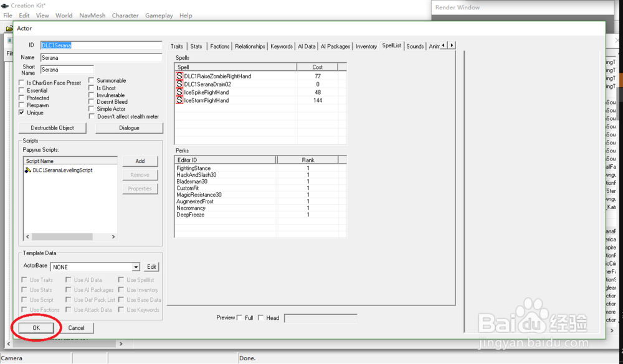Check the Preview Head checkbox
The width and height of the screenshot is (623, 364).
[x=260, y=317]
